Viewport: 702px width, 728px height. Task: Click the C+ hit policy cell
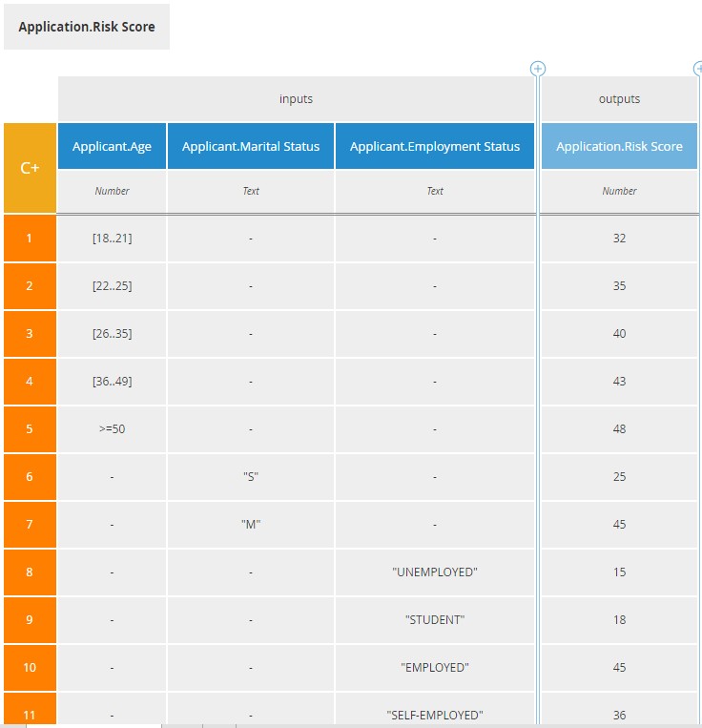pos(30,168)
